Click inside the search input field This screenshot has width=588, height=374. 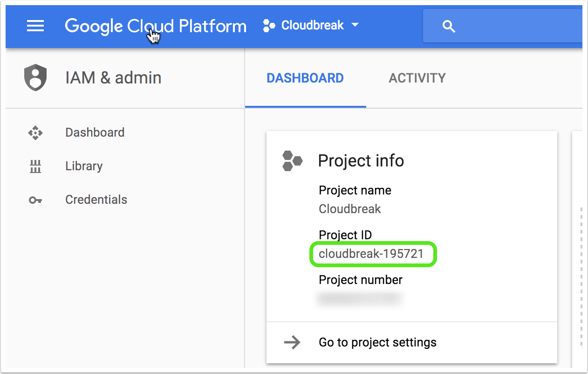pos(508,26)
